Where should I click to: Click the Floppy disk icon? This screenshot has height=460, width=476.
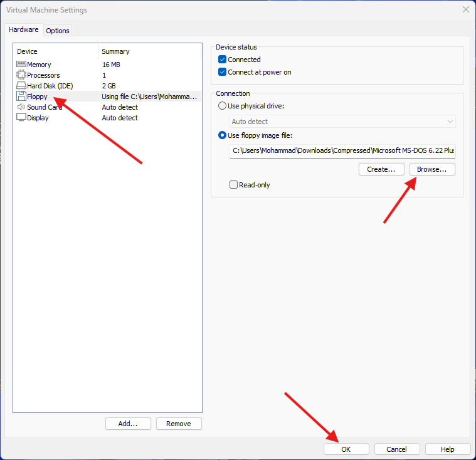21,97
